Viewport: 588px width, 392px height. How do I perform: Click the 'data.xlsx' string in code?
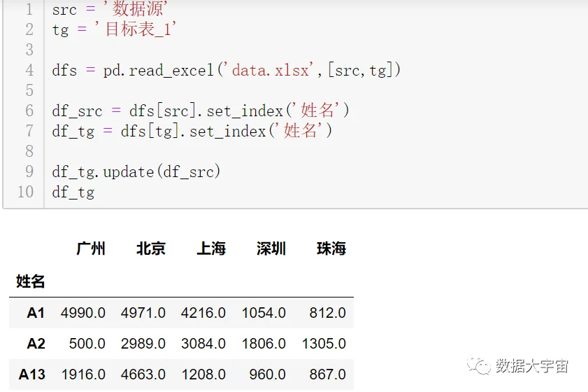pyautogui.click(x=271, y=70)
